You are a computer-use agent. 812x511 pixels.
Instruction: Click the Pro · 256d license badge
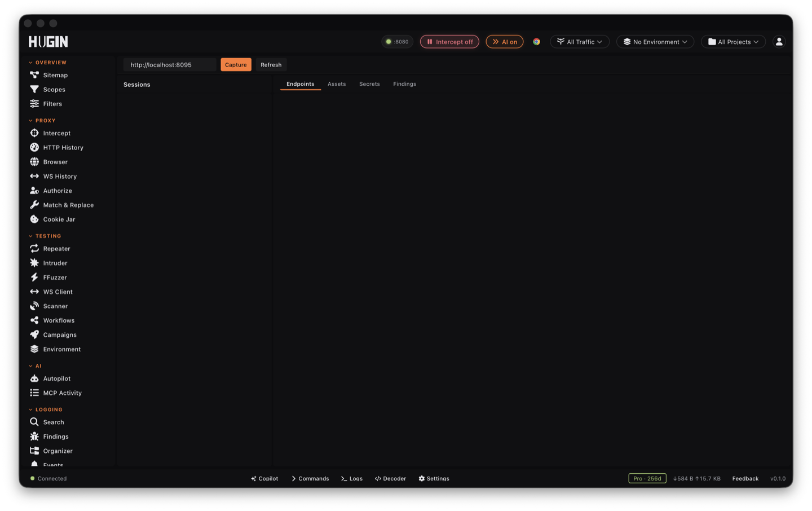point(647,478)
